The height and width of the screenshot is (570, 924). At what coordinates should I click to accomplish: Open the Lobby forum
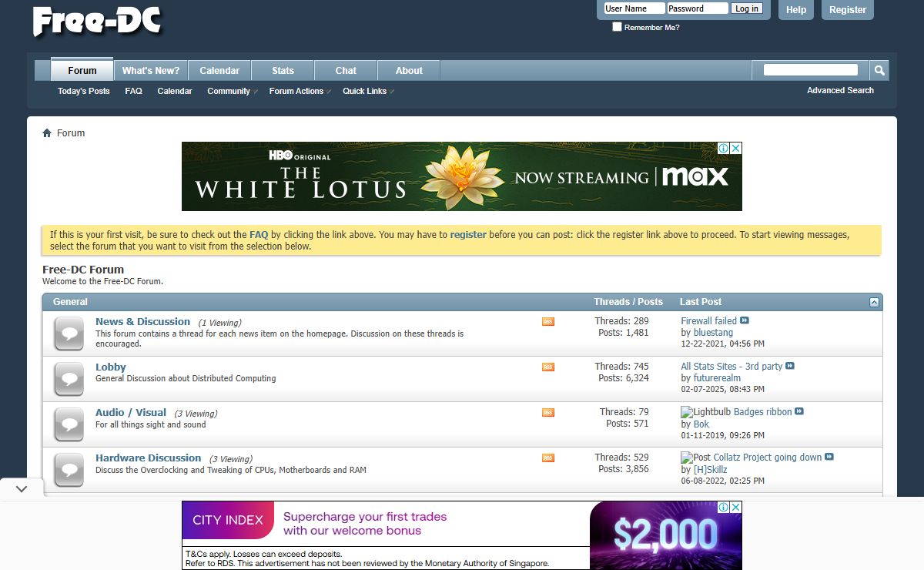point(111,367)
